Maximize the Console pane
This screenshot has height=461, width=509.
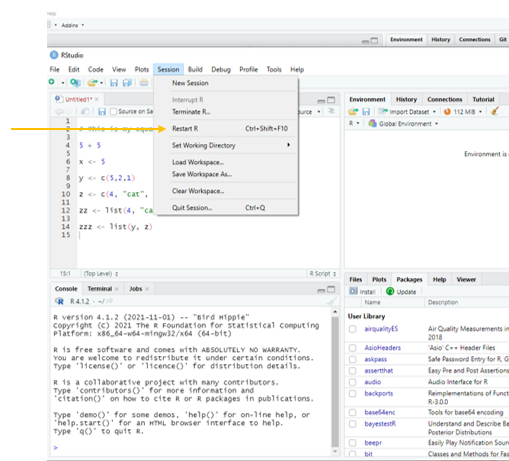[x=331, y=289]
